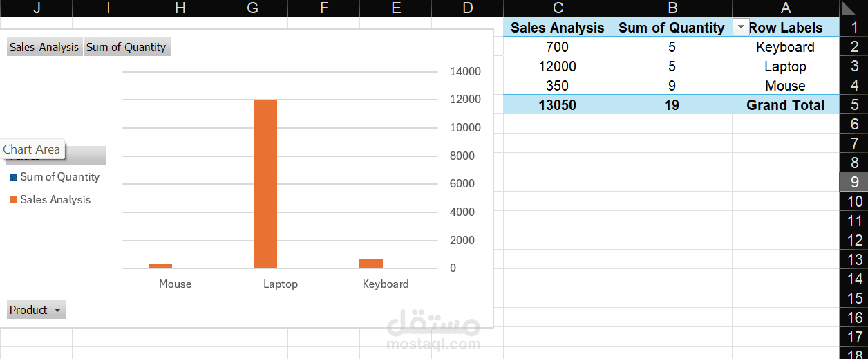Click the Mouse category axis label

175,284
